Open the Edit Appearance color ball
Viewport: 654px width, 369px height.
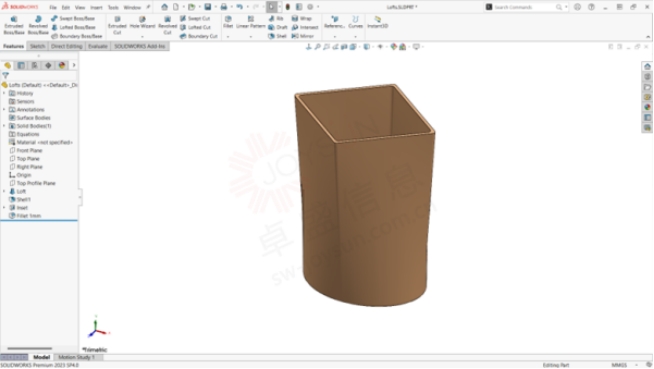pyautogui.click(x=393, y=47)
